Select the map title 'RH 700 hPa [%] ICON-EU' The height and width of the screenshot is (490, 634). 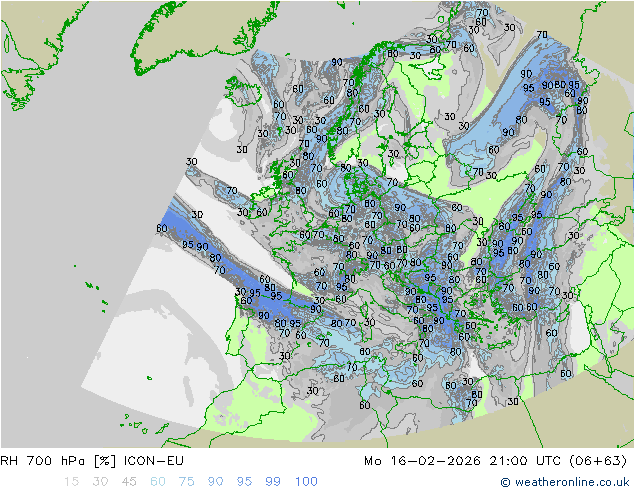point(92,460)
